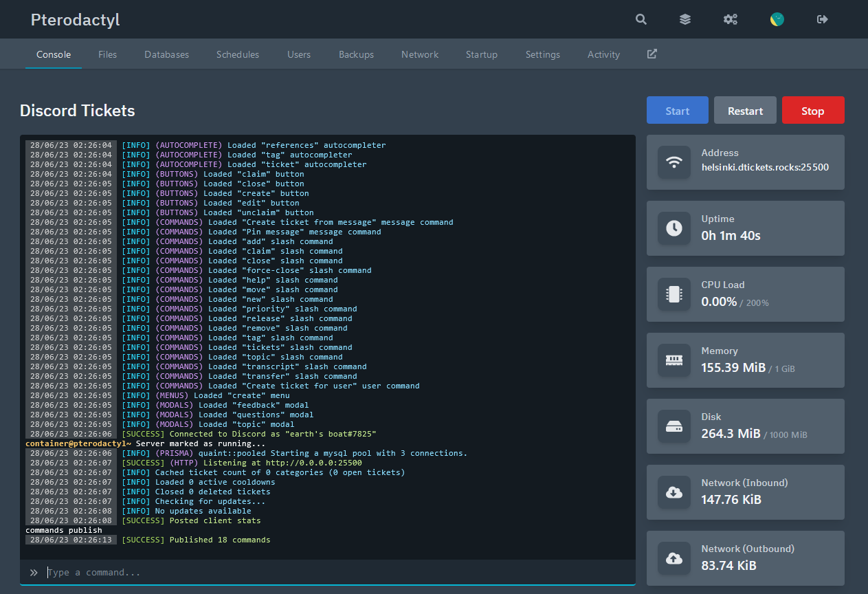Viewport: 868px width, 594px height.
Task: Open the admin settings gear icon
Action: tap(731, 19)
